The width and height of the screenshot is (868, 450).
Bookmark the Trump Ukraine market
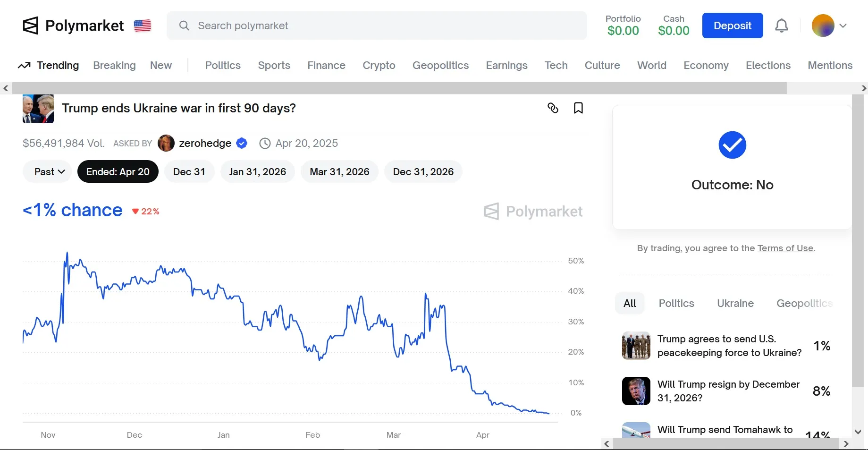click(578, 108)
